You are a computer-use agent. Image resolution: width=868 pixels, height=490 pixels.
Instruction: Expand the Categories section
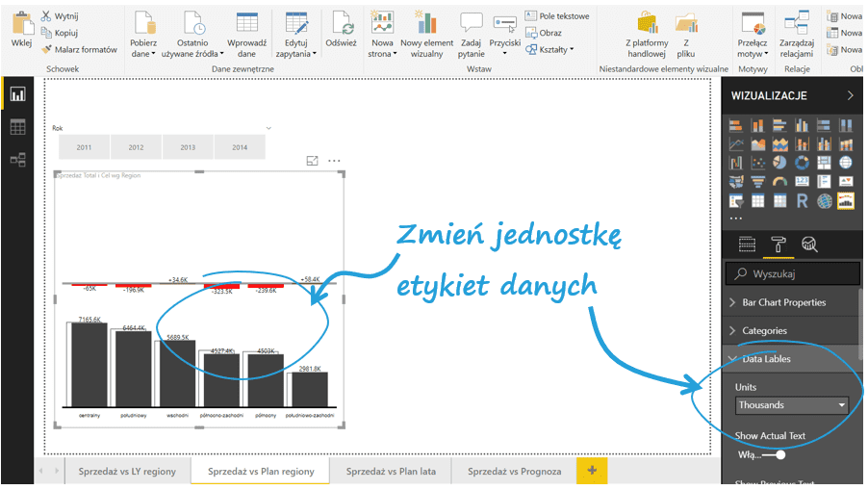pos(764,331)
